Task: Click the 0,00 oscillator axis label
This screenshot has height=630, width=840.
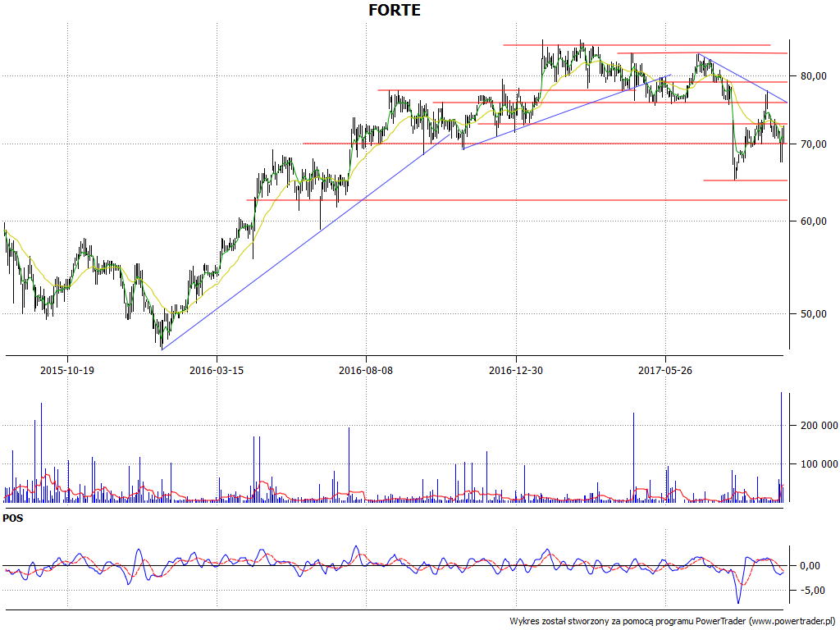Action: pyautogui.click(x=810, y=566)
